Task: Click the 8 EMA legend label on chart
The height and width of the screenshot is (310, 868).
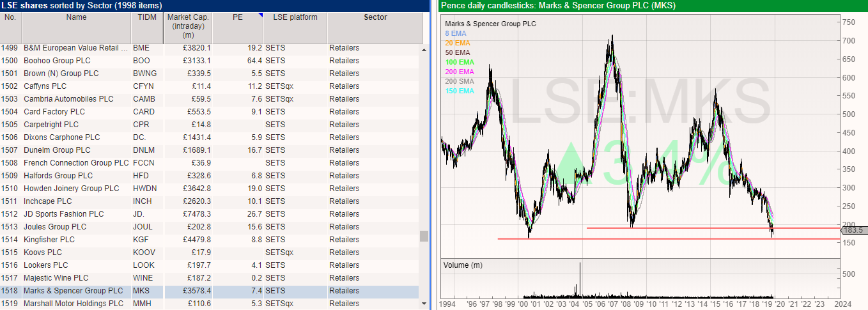Action: click(x=456, y=33)
